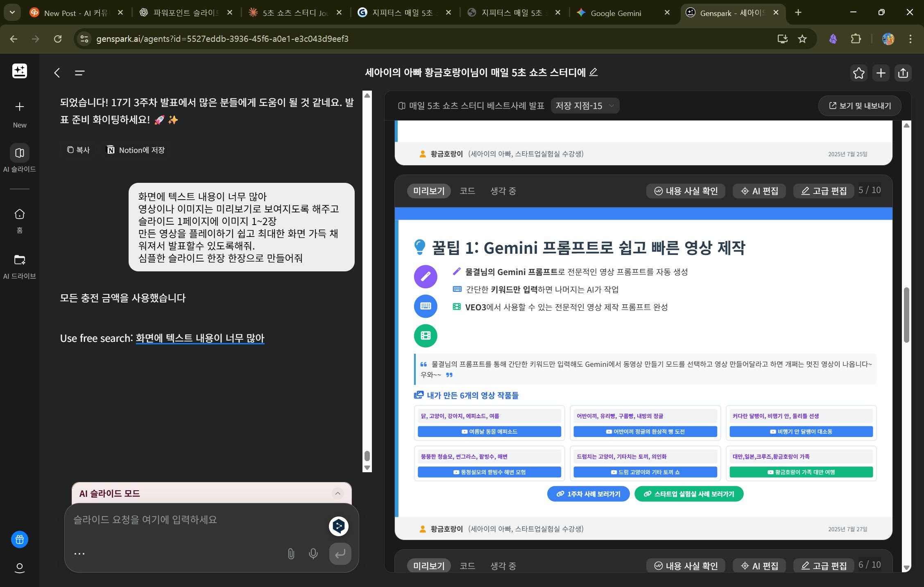Select 미리보기 tab on slide 5

pyautogui.click(x=429, y=191)
